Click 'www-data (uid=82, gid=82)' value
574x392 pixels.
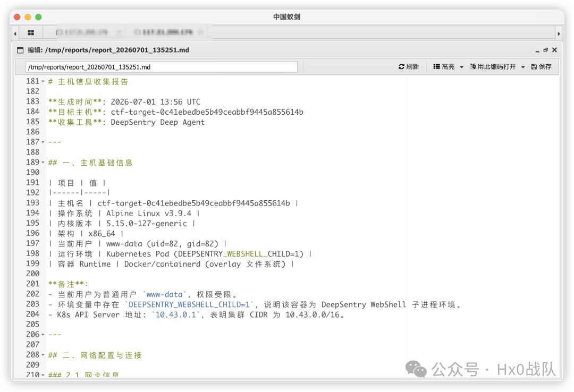click(162, 244)
